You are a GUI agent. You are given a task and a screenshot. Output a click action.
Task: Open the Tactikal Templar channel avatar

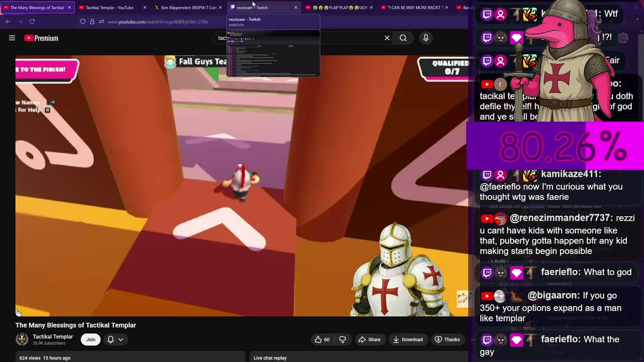22,339
